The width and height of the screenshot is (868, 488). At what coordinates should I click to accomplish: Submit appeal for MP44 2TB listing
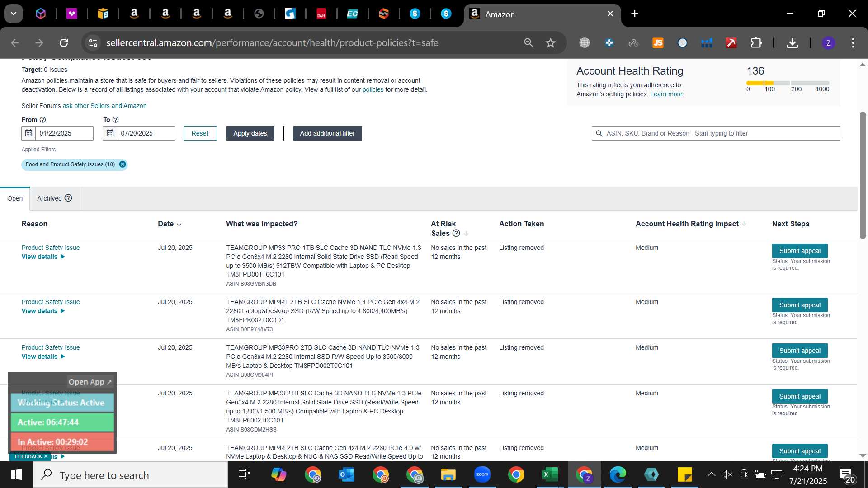(x=800, y=451)
